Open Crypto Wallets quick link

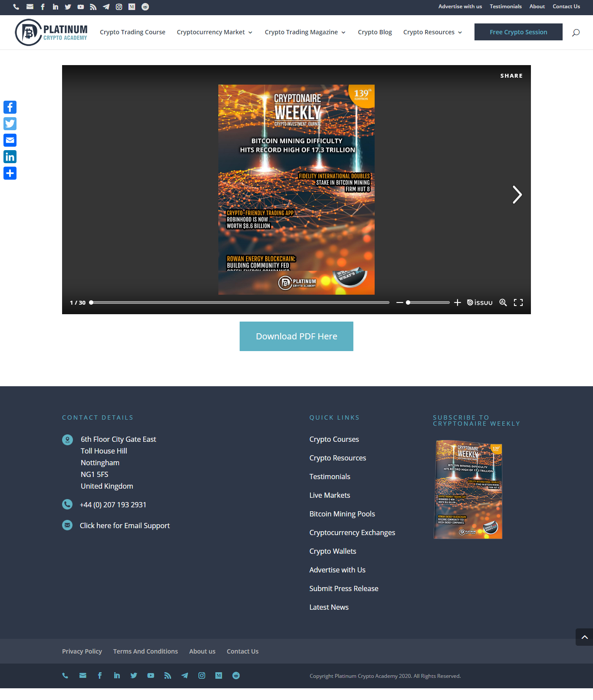pos(333,551)
